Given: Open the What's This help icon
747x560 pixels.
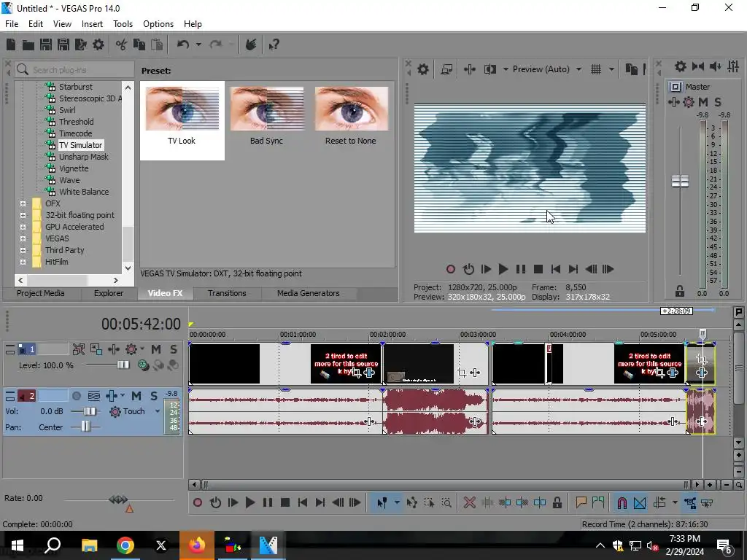Looking at the screenshot, I should tap(274, 44).
